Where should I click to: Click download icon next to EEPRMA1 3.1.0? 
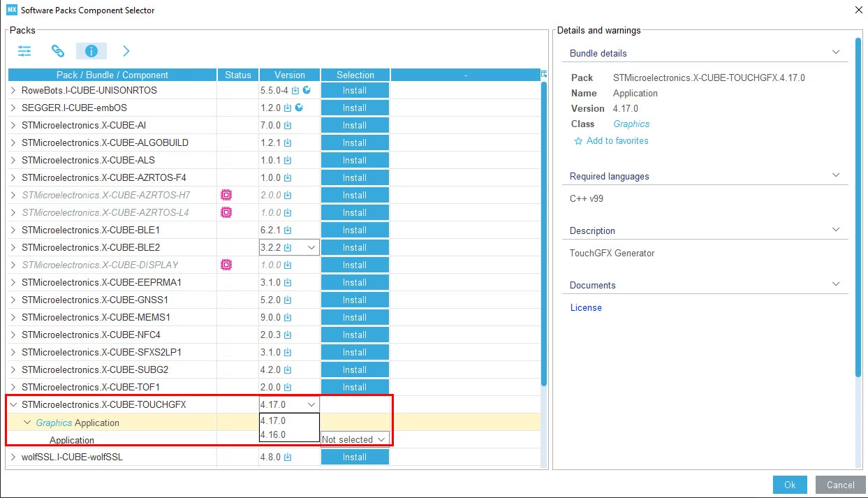(x=288, y=283)
